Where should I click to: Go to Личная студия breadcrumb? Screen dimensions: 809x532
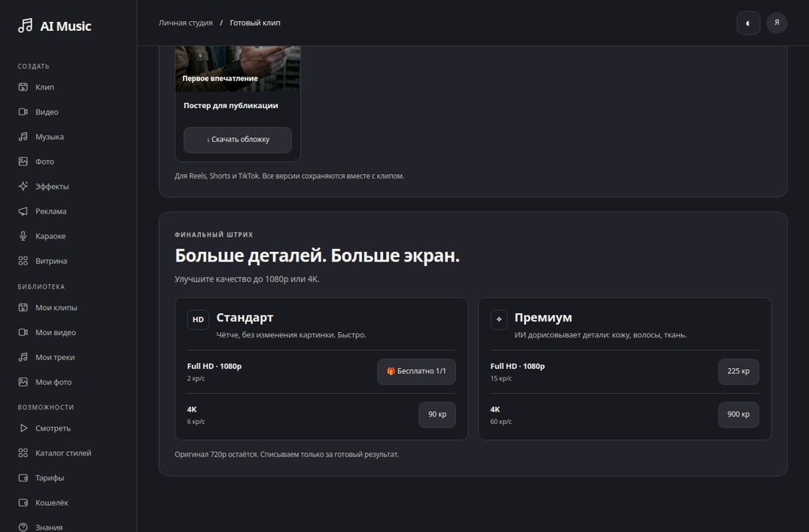point(186,23)
